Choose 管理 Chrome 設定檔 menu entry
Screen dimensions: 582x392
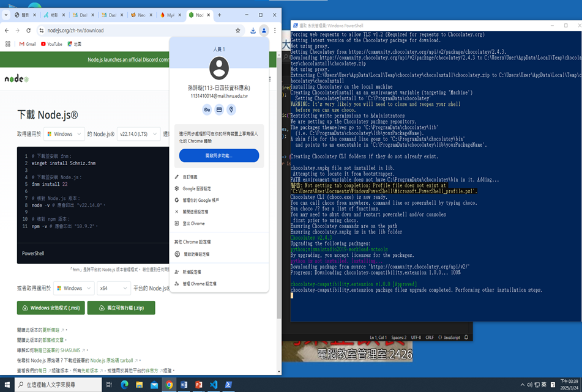pyautogui.click(x=200, y=284)
